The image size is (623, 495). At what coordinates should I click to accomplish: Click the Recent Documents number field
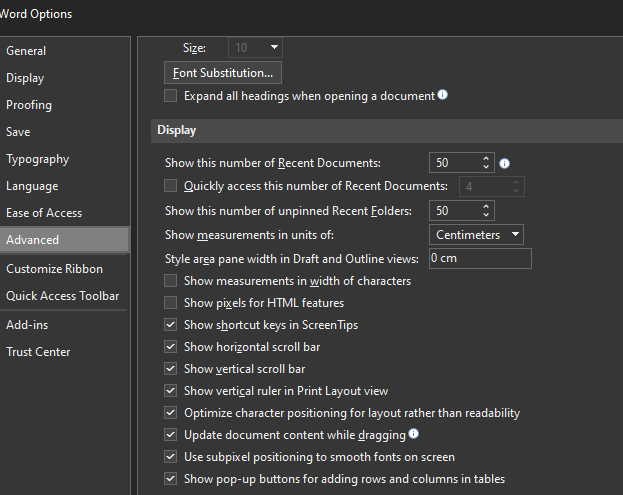click(x=455, y=162)
